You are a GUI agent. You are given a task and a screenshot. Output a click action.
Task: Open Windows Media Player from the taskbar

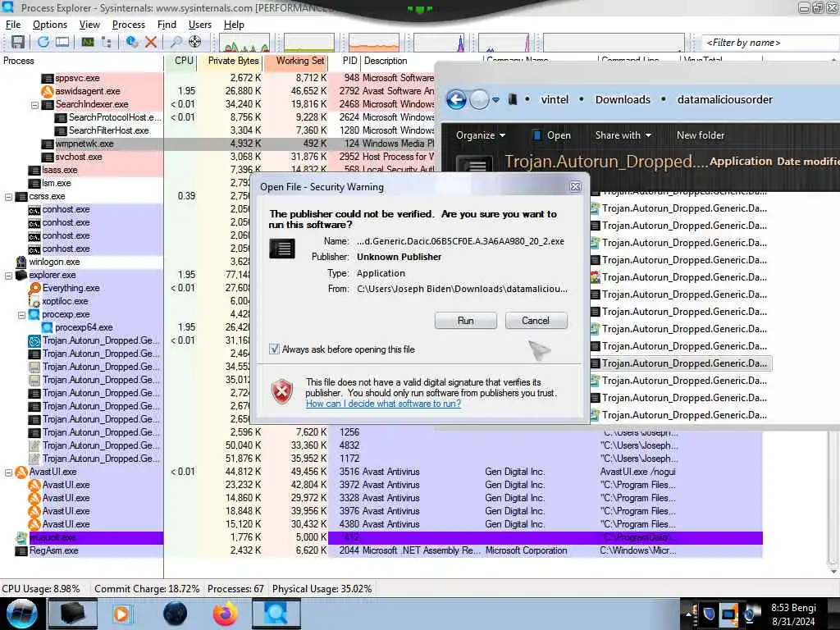point(121,614)
